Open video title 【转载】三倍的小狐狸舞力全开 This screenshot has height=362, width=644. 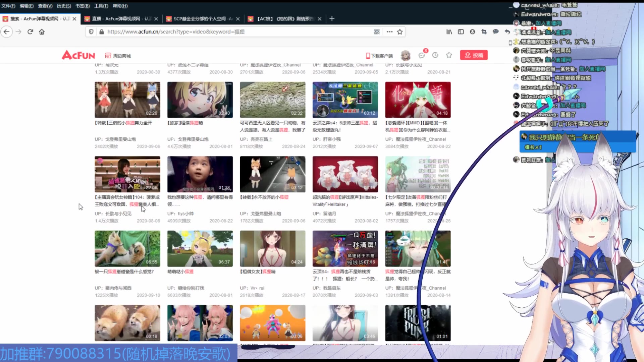(x=123, y=123)
